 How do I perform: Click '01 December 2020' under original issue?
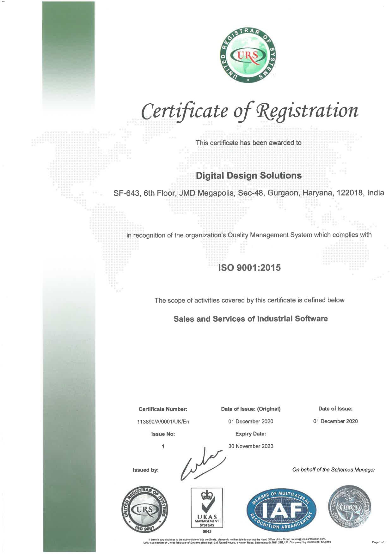click(x=251, y=421)
